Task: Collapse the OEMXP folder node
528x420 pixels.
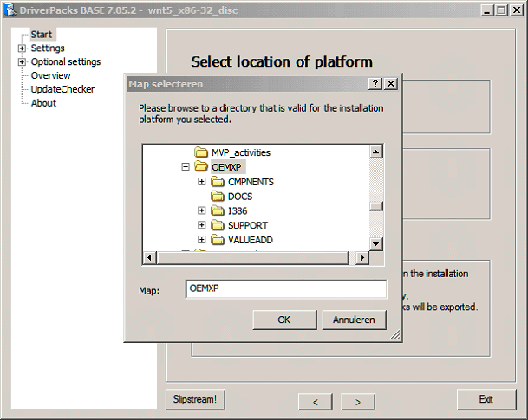Action: click(186, 167)
